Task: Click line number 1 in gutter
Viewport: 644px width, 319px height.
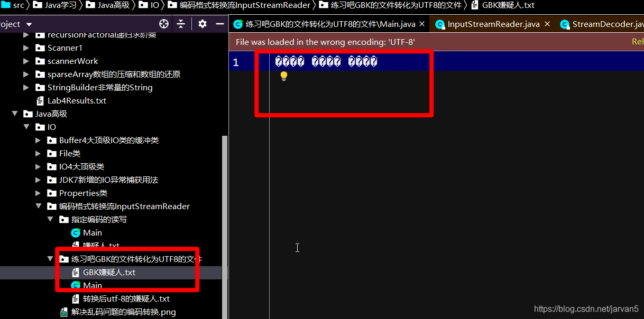Action: tap(236, 62)
